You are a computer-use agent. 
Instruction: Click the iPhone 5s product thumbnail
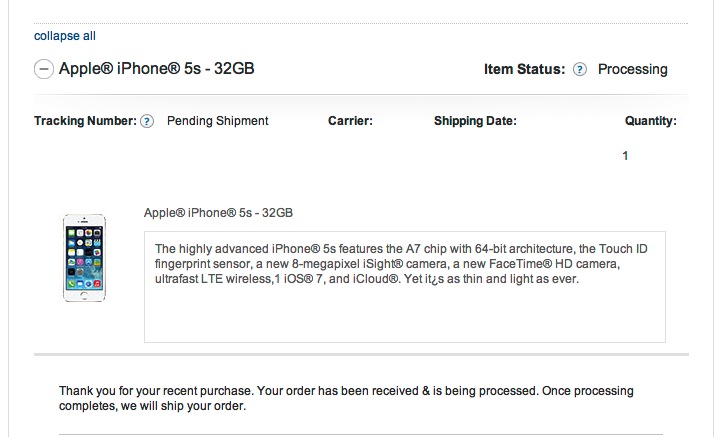point(84,258)
